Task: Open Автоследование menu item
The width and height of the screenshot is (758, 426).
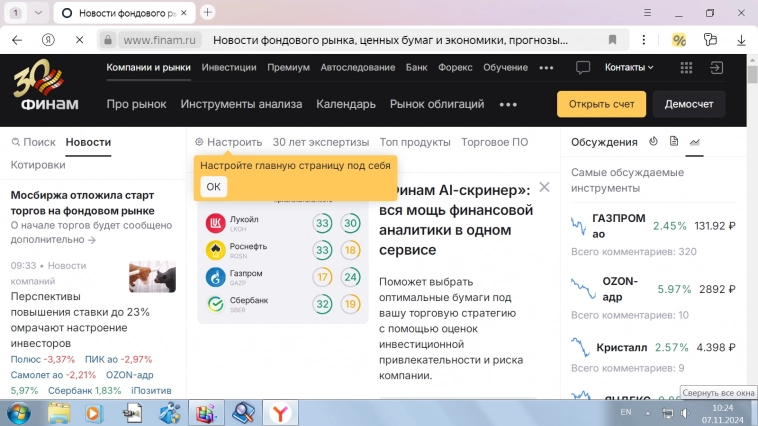Action: [358, 68]
